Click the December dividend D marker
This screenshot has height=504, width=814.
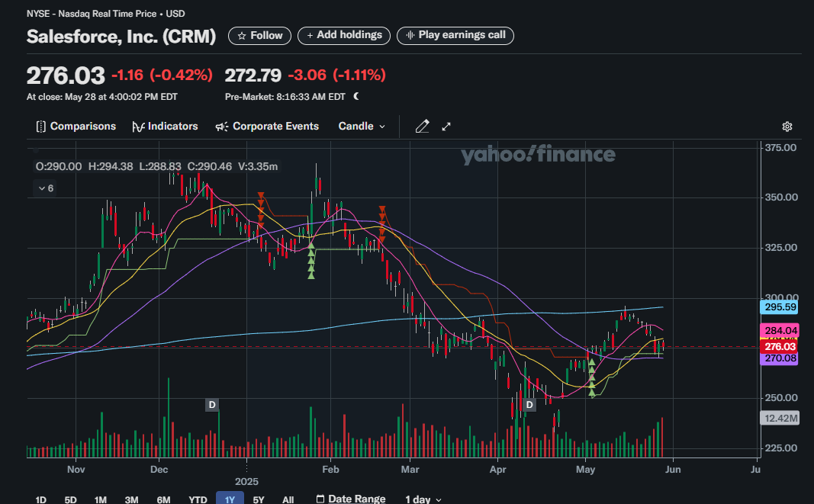tap(211, 405)
